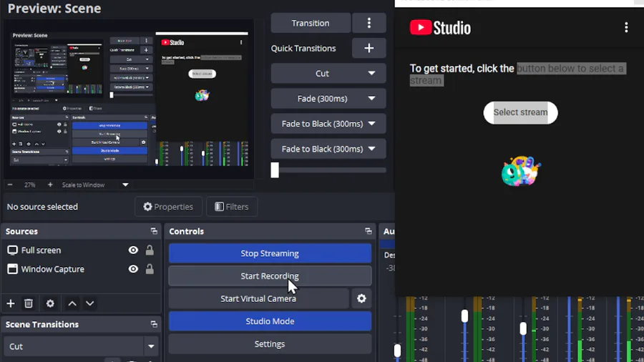Move source down in the list
The height and width of the screenshot is (362, 644).
click(x=90, y=303)
